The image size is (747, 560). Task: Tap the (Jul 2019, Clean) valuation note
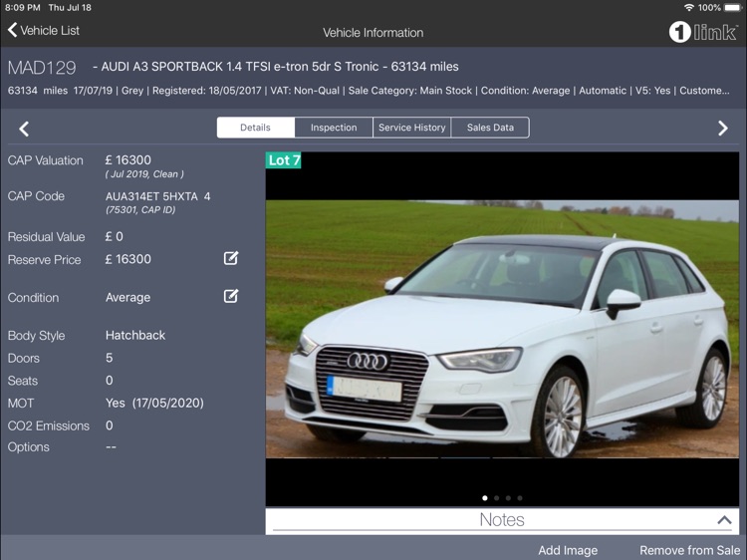click(144, 174)
